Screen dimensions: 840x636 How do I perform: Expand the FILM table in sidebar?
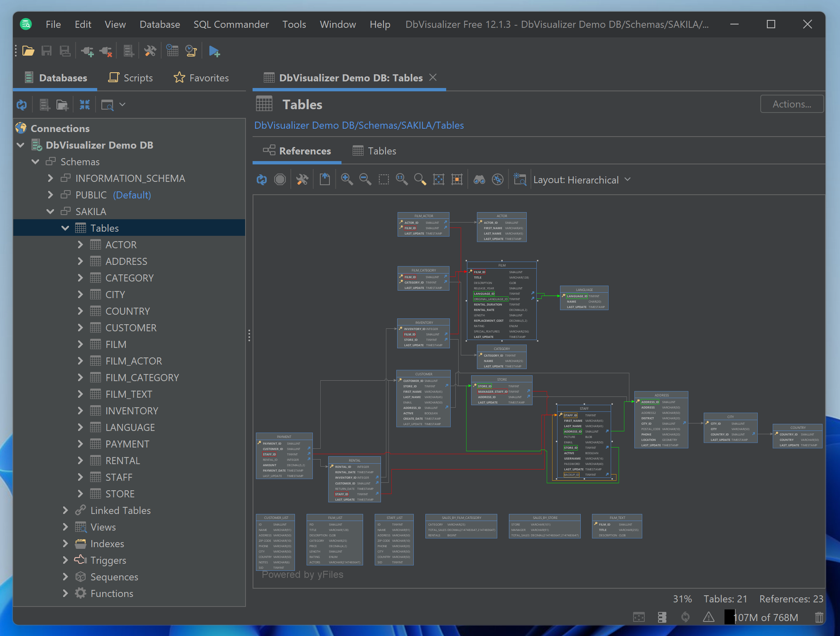point(80,344)
